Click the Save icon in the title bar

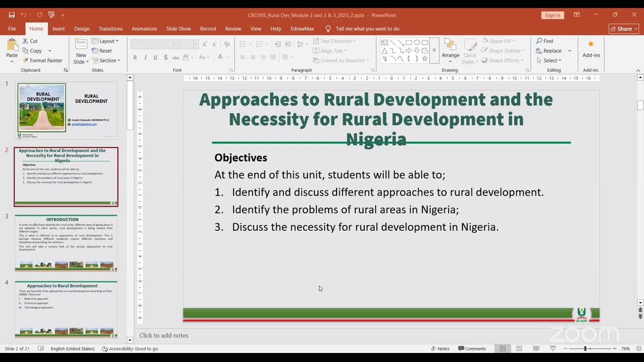click(x=12, y=15)
